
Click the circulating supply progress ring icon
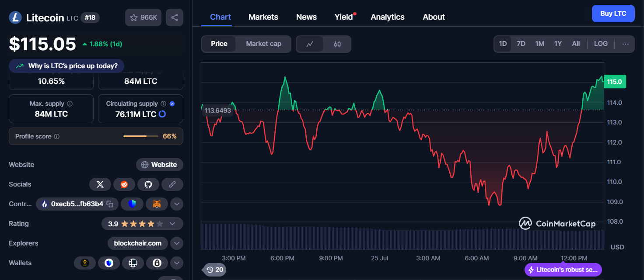pyautogui.click(x=162, y=114)
